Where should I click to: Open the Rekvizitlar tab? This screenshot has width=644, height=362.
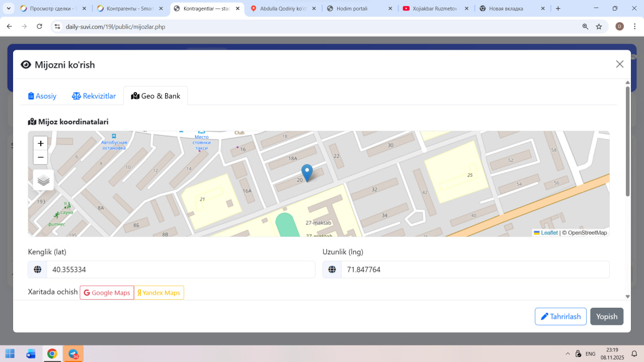94,96
